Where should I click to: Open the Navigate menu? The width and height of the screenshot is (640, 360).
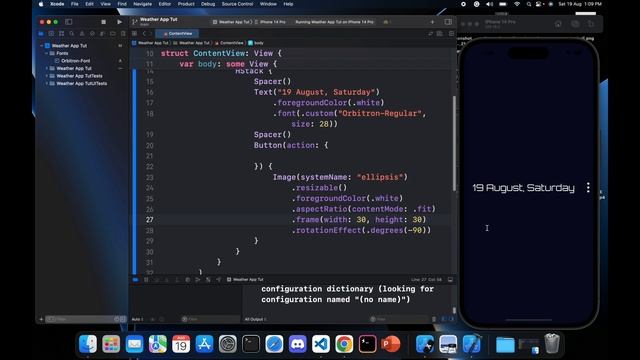[142, 4]
